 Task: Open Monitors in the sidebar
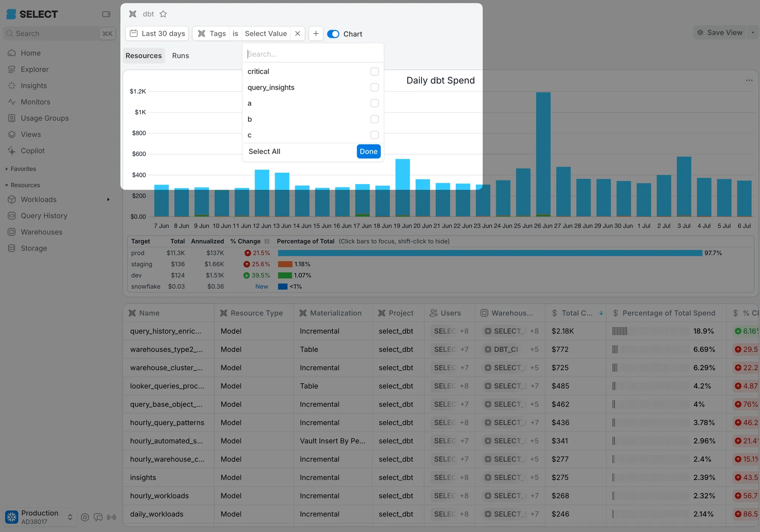click(x=35, y=102)
